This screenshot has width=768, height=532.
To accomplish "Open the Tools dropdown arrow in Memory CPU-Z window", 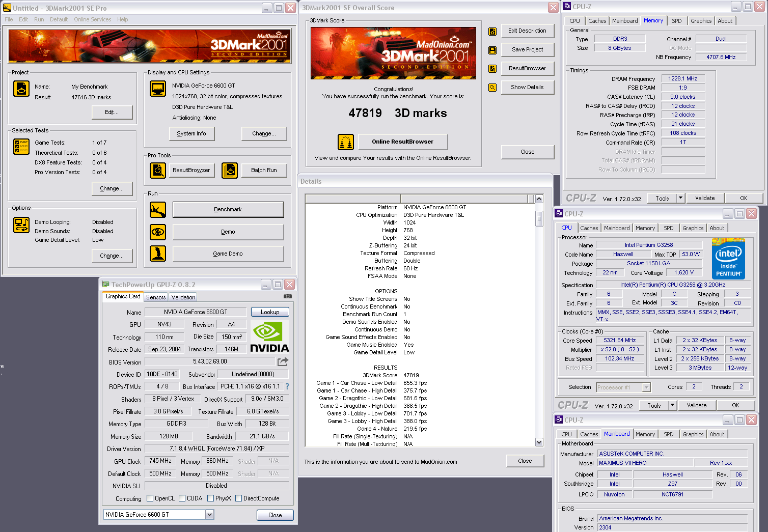I will (x=680, y=198).
